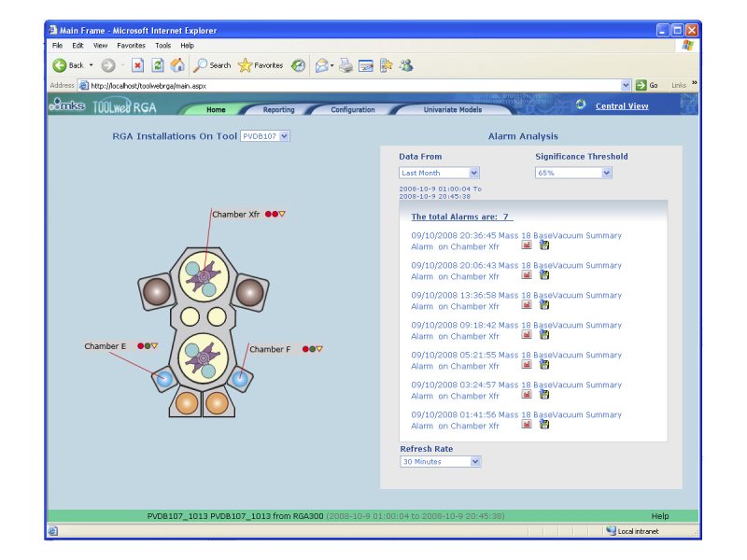Open the Significance Threshold dropdown

[573, 173]
